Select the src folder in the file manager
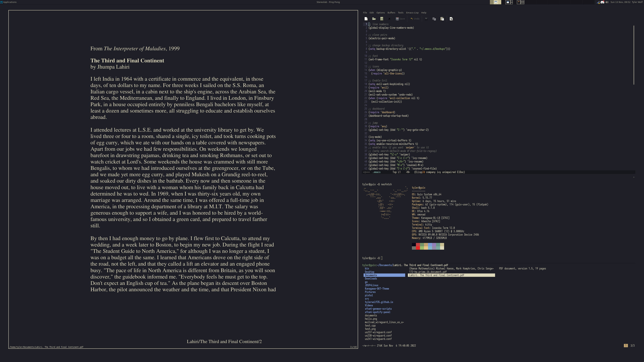 pyautogui.click(x=367, y=299)
